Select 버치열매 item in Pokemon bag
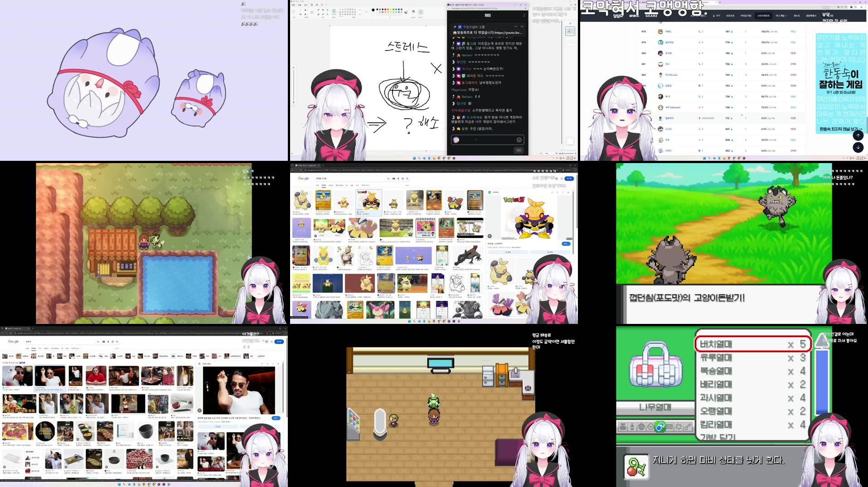Image resolution: width=868 pixels, height=487 pixels. [x=752, y=344]
